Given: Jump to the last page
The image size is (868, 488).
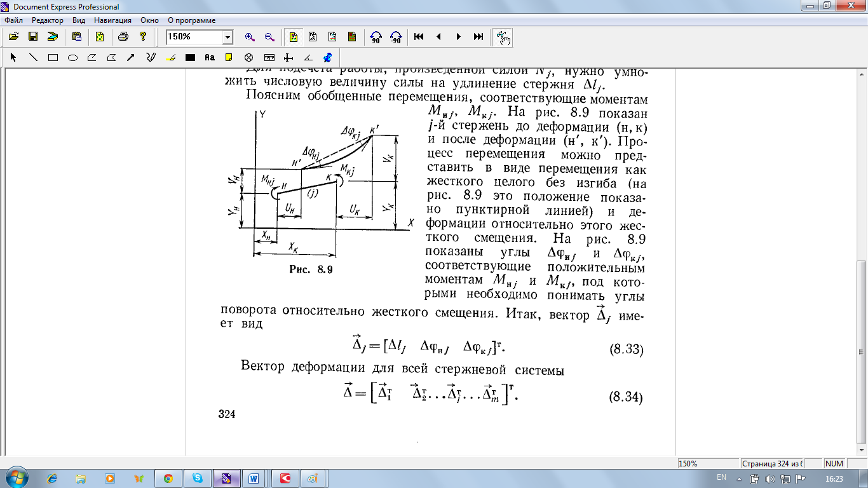Looking at the screenshot, I should (478, 37).
